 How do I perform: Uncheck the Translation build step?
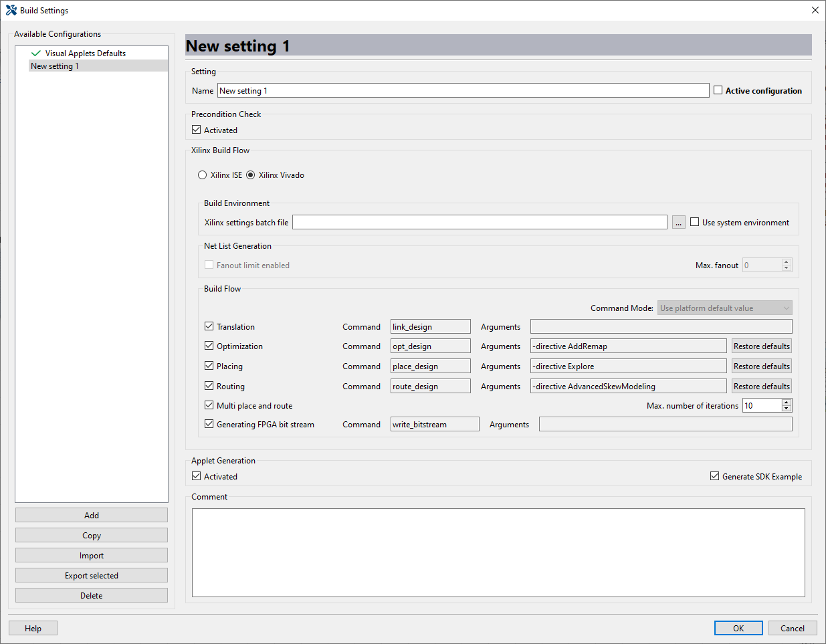tap(209, 326)
